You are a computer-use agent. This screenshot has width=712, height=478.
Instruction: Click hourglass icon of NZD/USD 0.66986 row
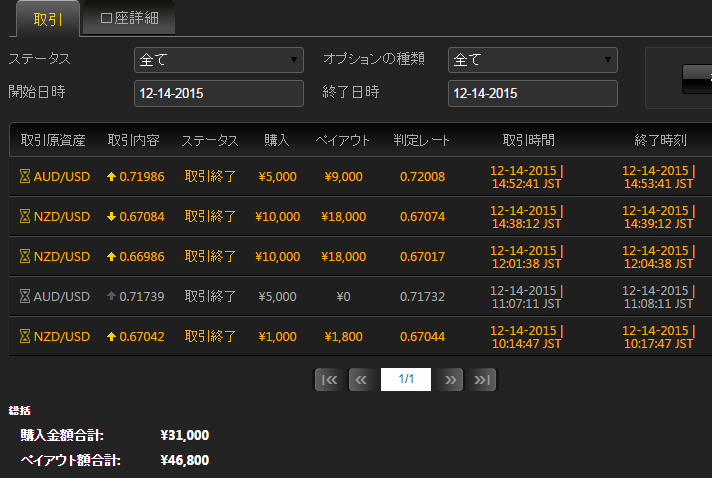pyautogui.click(x=25, y=256)
